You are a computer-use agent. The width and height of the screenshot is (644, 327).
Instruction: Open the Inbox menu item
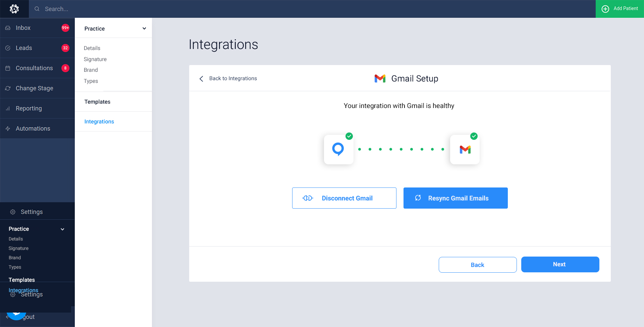coord(37,28)
